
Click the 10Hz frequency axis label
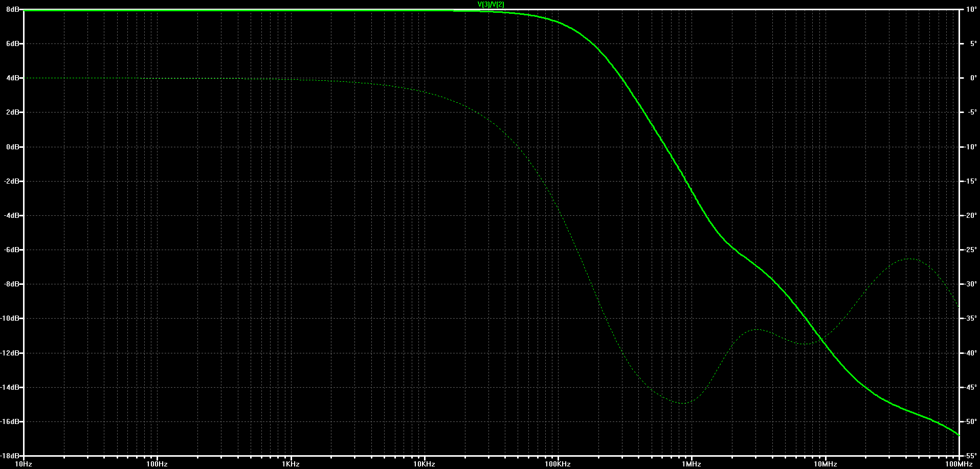[x=24, y=464]
